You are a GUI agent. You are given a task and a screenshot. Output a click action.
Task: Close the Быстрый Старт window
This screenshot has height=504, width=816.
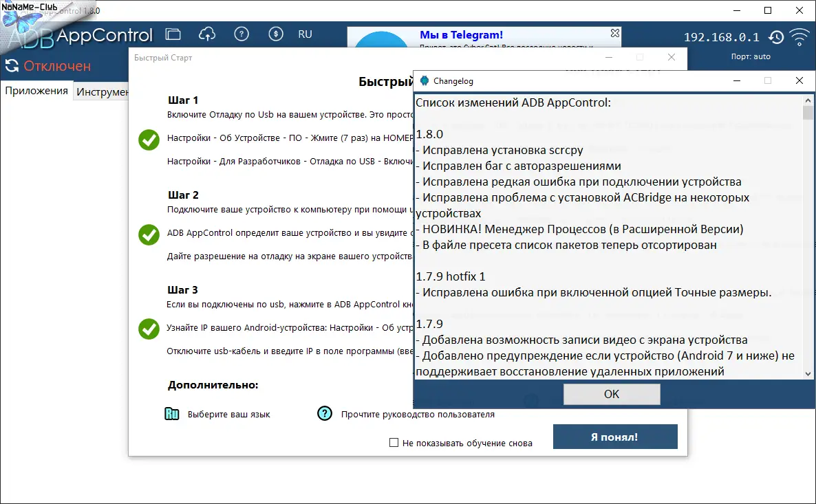click(x=672, y=57)
